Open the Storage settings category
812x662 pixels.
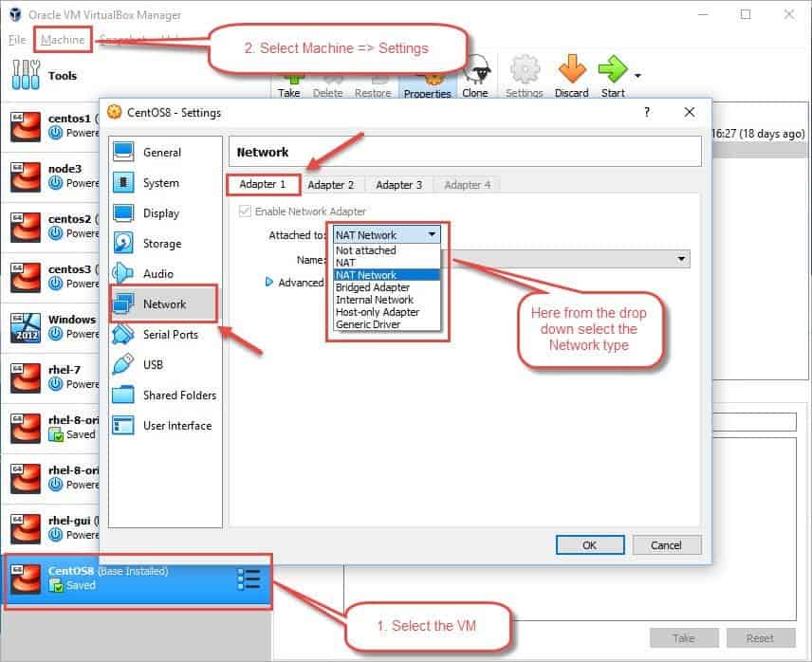pyautogui.click(x=165, y=243)
